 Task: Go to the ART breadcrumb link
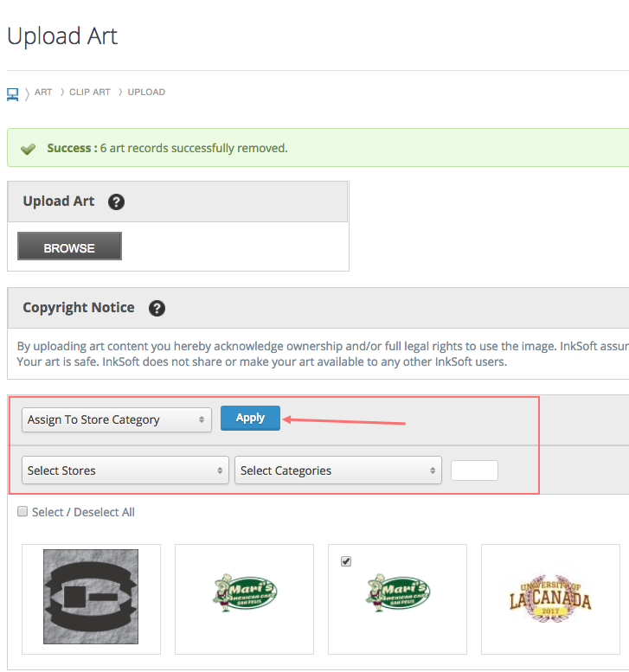pyautogui.click(x=43, y=93)
